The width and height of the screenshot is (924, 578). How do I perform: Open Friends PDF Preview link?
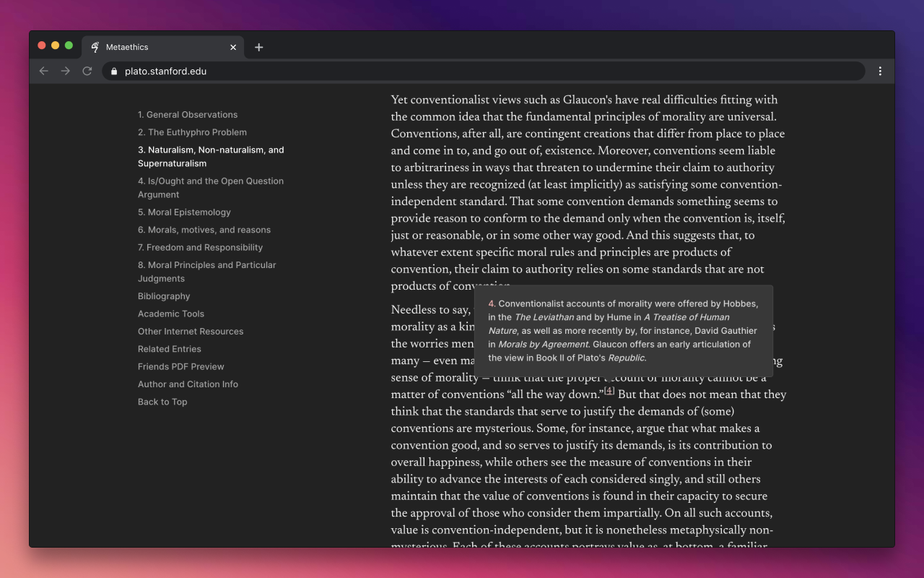(x=180, y=367)
